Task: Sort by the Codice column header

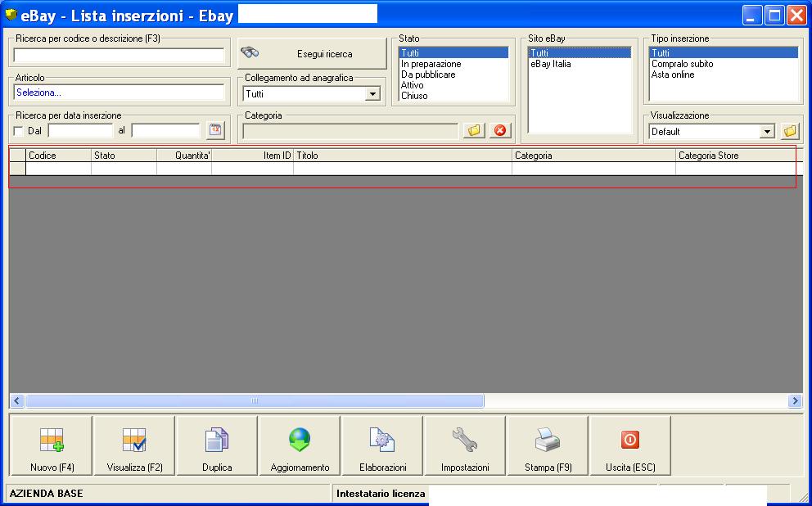Action: [x=58, y=156]
